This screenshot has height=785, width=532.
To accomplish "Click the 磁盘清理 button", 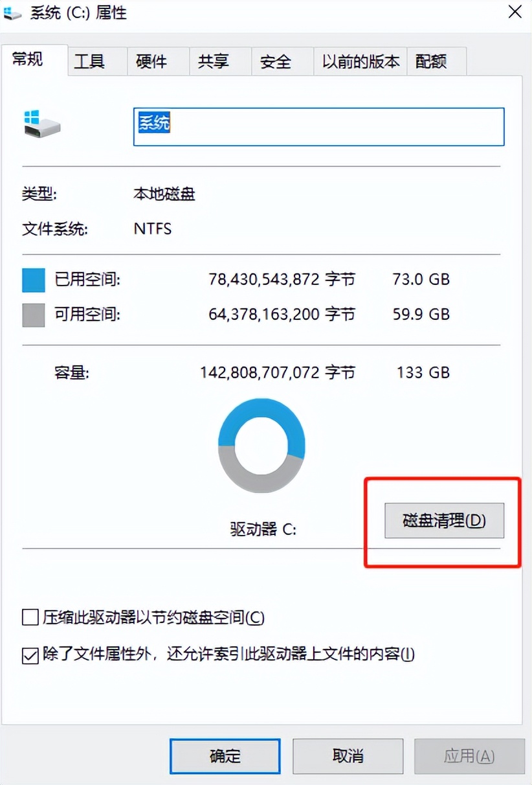I will 444,521.
